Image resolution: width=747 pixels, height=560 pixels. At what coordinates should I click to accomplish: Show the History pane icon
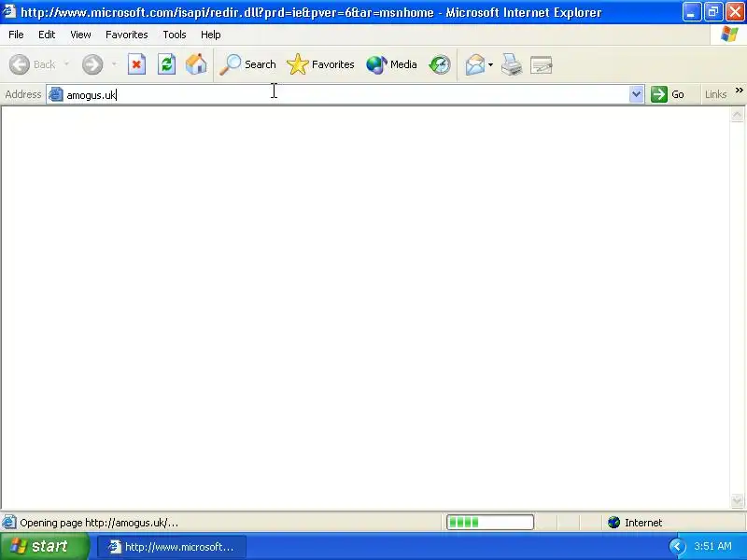[x=439, y=64]
